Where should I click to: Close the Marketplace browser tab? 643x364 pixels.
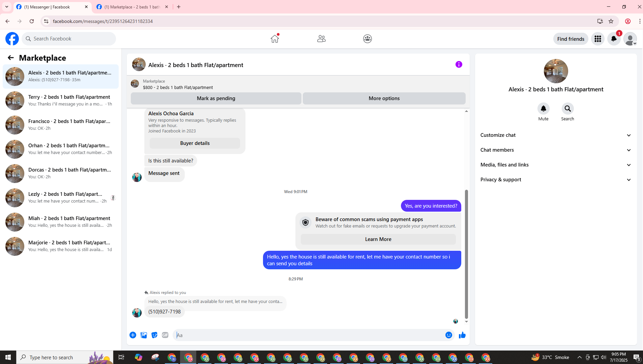pyautogui.click(x=167, y=7)
